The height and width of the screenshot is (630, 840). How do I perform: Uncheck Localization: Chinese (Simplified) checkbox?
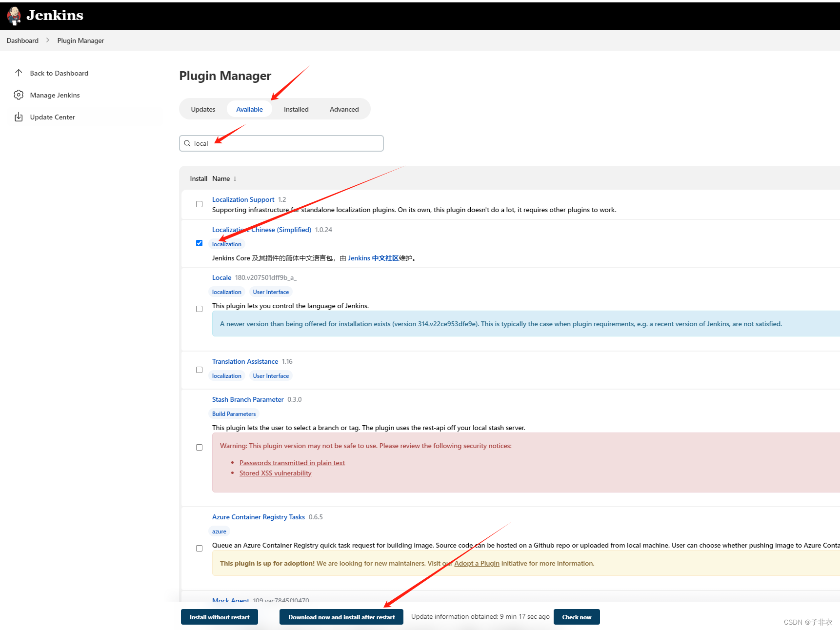click(199, 243)
